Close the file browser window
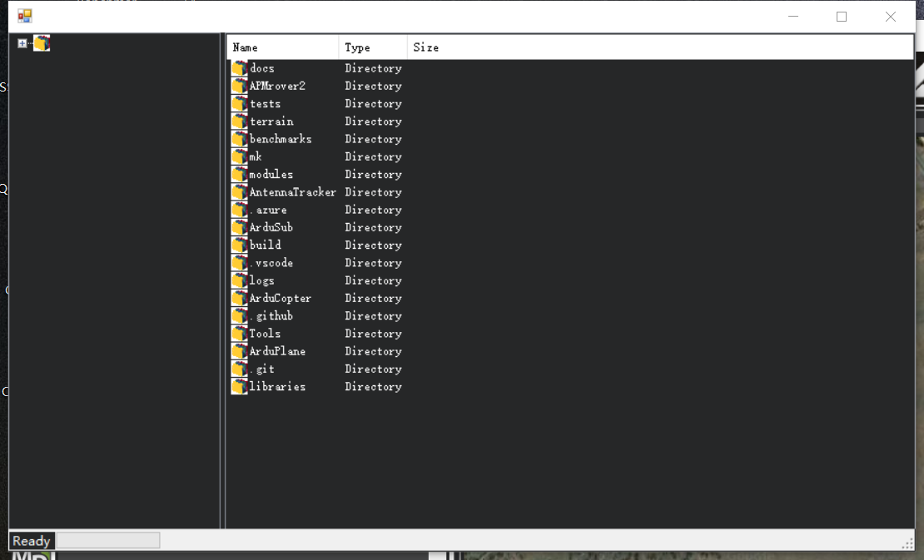This screenshot has height=560, width=924. [891, 17]
